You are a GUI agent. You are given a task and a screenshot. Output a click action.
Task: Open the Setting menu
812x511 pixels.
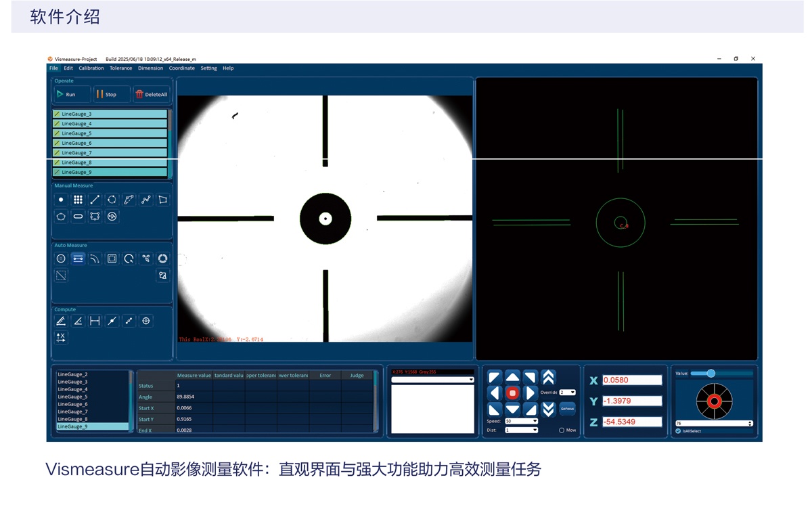click(208, 68)
